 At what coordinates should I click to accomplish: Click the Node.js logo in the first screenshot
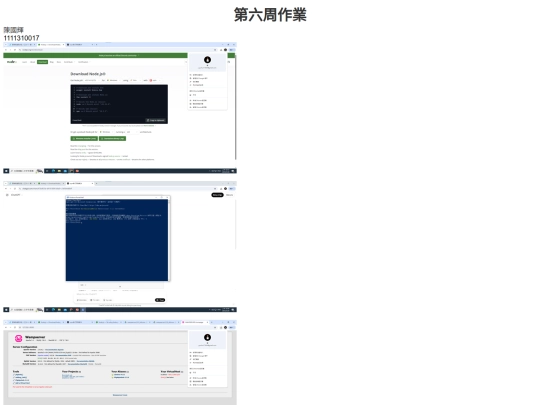point(11,62)
